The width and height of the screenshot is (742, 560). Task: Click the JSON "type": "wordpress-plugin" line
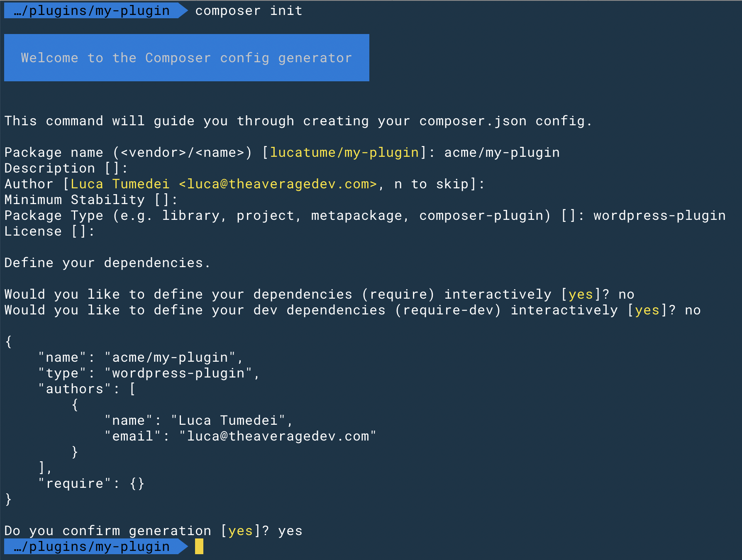click(x=149, y=373)
